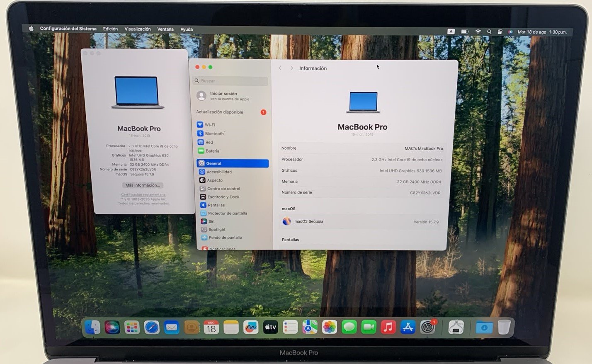This screenshot has width=592, height=364.
Task: Click Número de serie value C02YX262LVDR
Action: click(x=425, y=193)
